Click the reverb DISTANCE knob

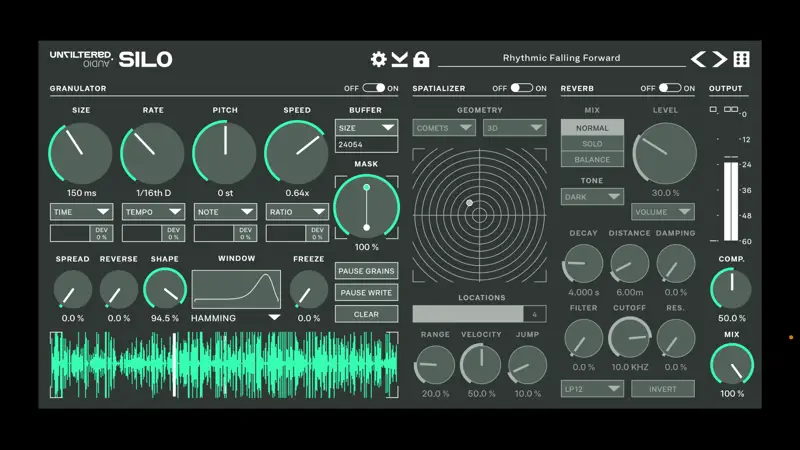pyautogui.click(x=630, y=264)
